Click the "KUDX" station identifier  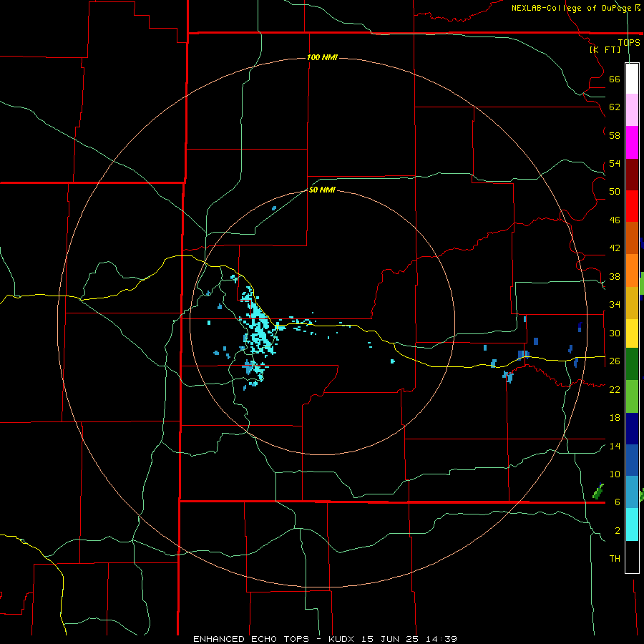[x=343, y=639]
